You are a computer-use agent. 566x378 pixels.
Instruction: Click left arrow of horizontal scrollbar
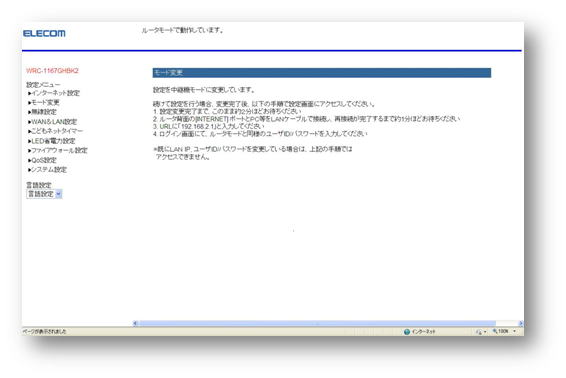[x=135, y=323]
